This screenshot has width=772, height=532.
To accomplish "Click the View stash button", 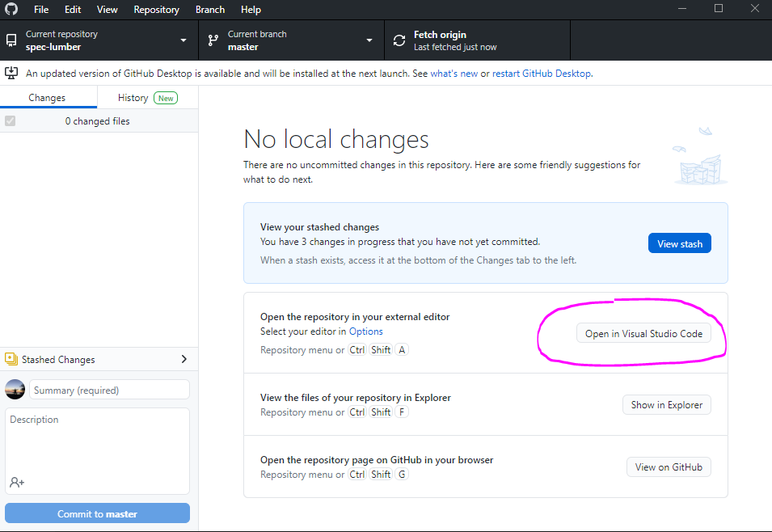I will click(679, 243).
